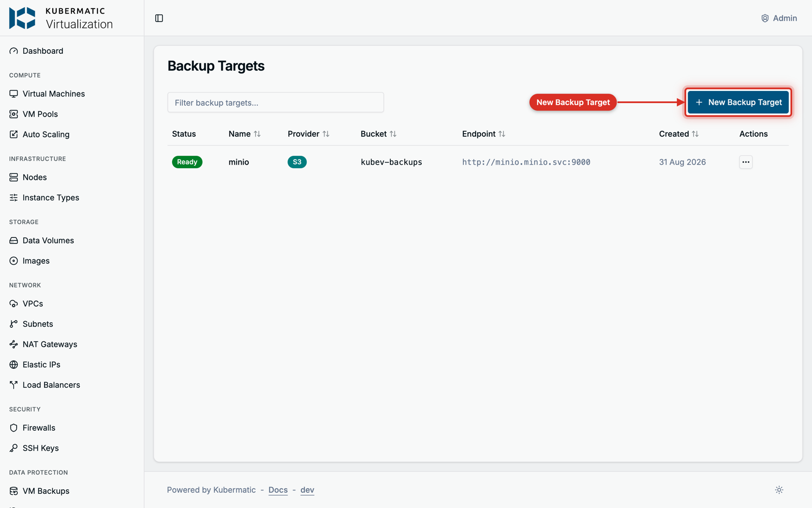
Task: Click the VM Backups database icon
Action: [14, 491]
